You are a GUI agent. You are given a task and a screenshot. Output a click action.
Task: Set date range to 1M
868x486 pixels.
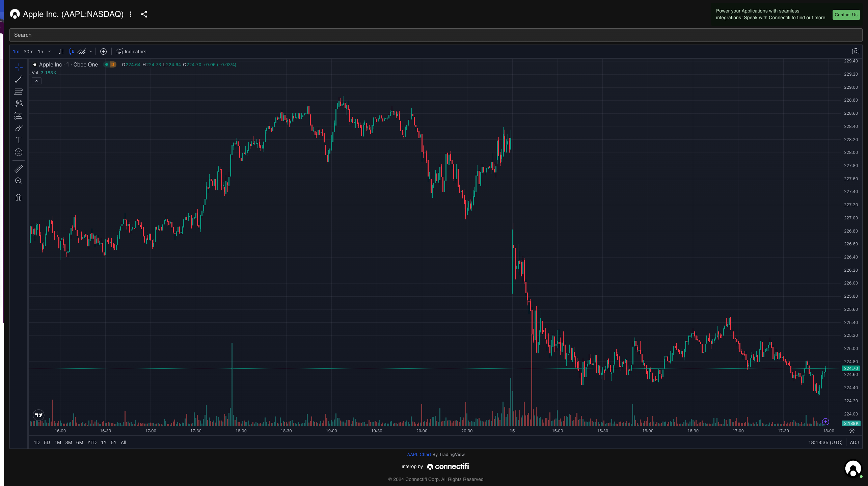coord(58,442)
